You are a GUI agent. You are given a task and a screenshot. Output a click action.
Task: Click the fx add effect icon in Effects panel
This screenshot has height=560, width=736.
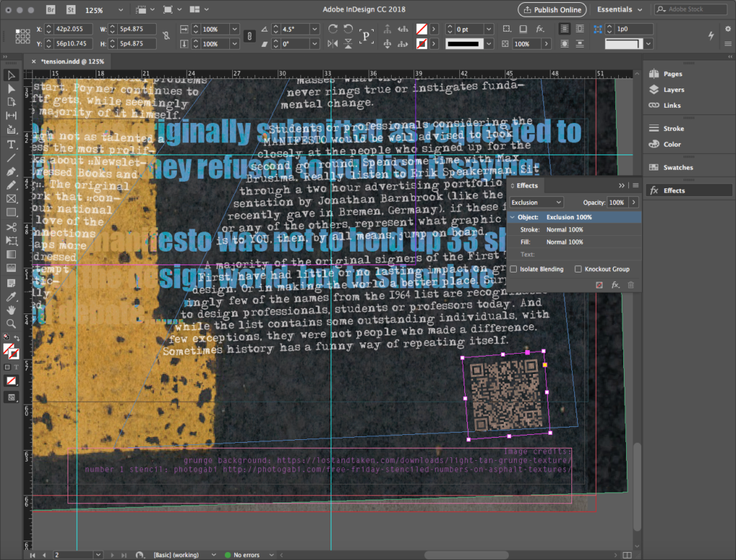pyautogui.click(x=615, y=285)
